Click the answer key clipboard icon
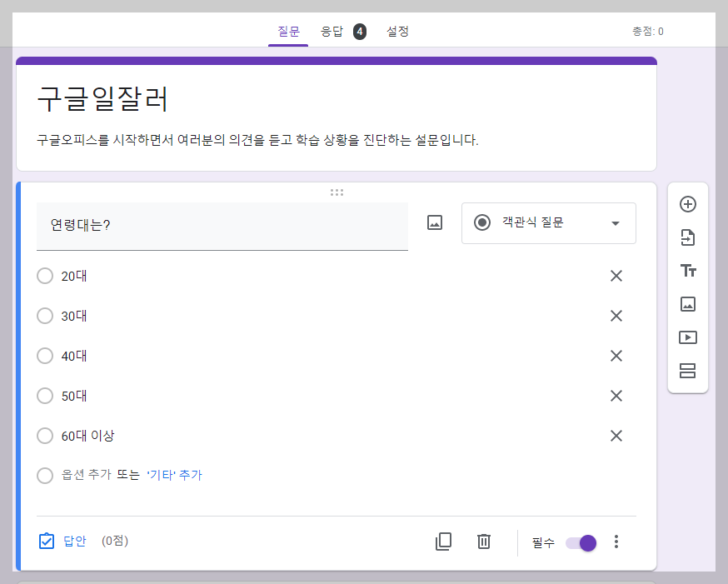 [x=47, y=541]
